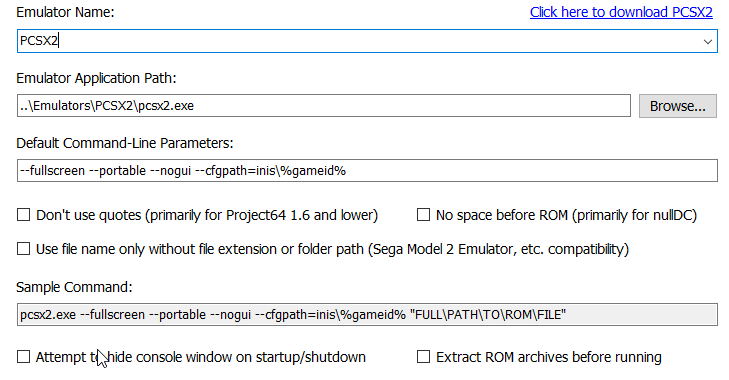Place cursor on '--fullscreen' in parameters field

pyautogui.click(x=53, y=171)
